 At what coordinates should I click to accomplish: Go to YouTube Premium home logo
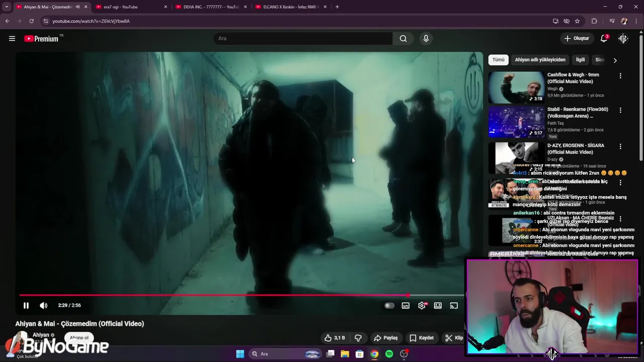[x=41, y=38]
